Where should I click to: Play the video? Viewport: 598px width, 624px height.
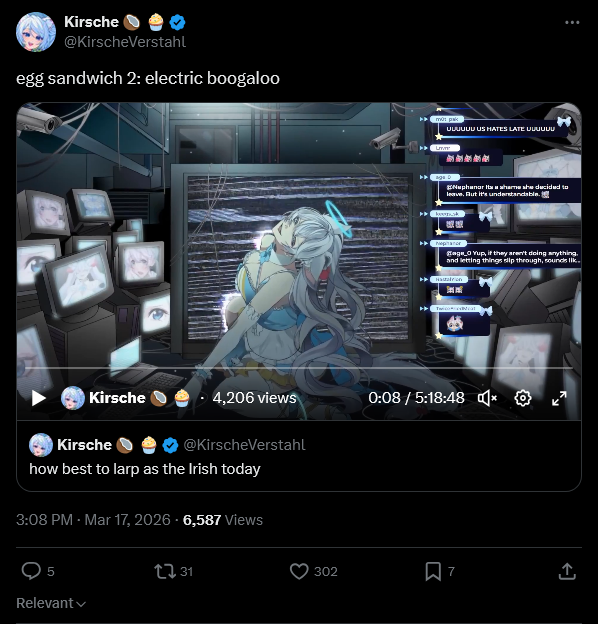[39, 398]
